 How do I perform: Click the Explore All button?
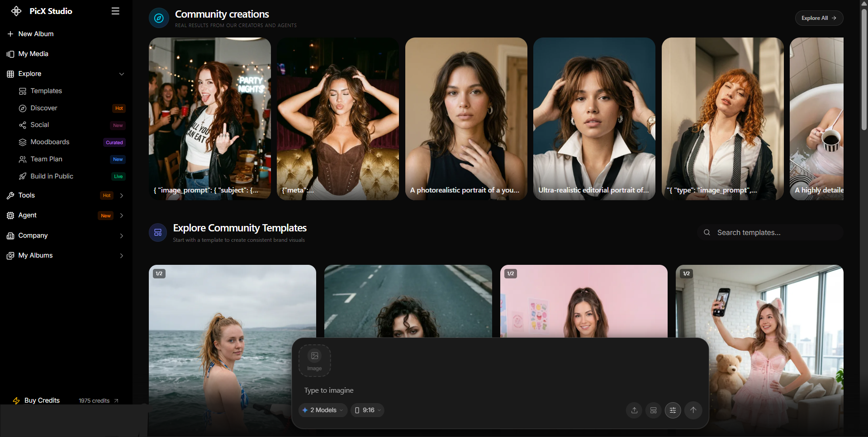coord(819,18)
